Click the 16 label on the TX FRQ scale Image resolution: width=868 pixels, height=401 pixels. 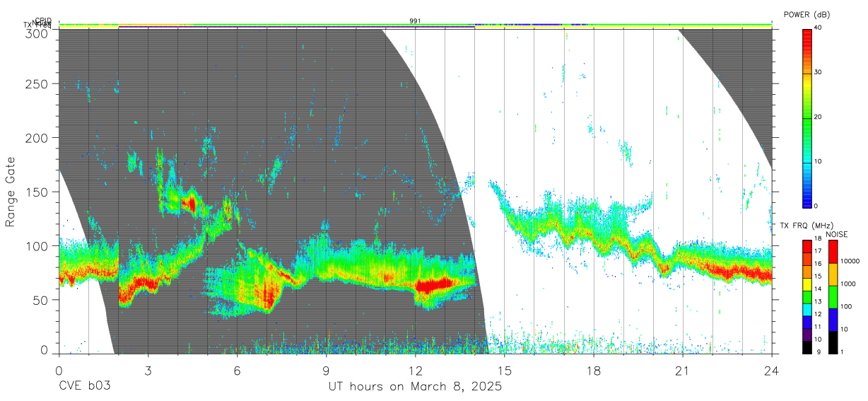coord(818,264)
